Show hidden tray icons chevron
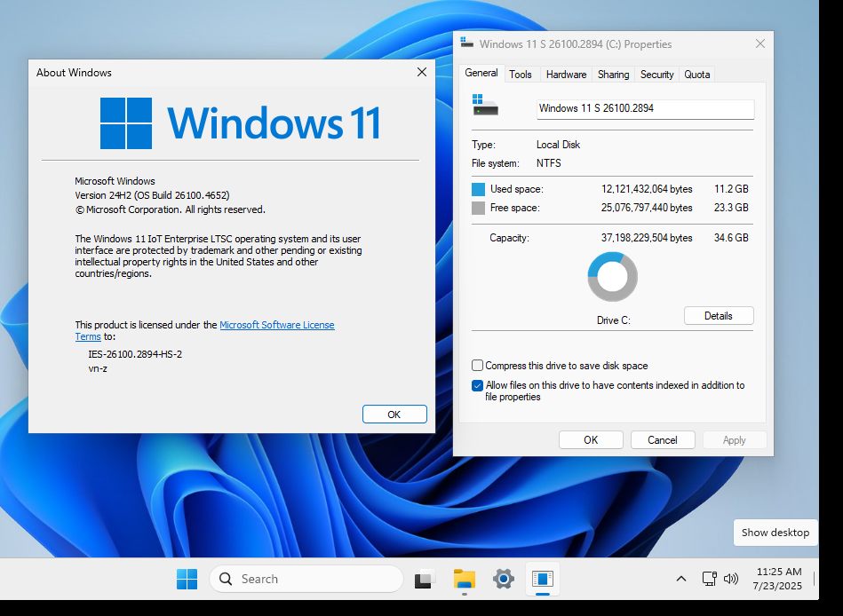This screenshot has width=843, height=616. (x=680, y=579)
